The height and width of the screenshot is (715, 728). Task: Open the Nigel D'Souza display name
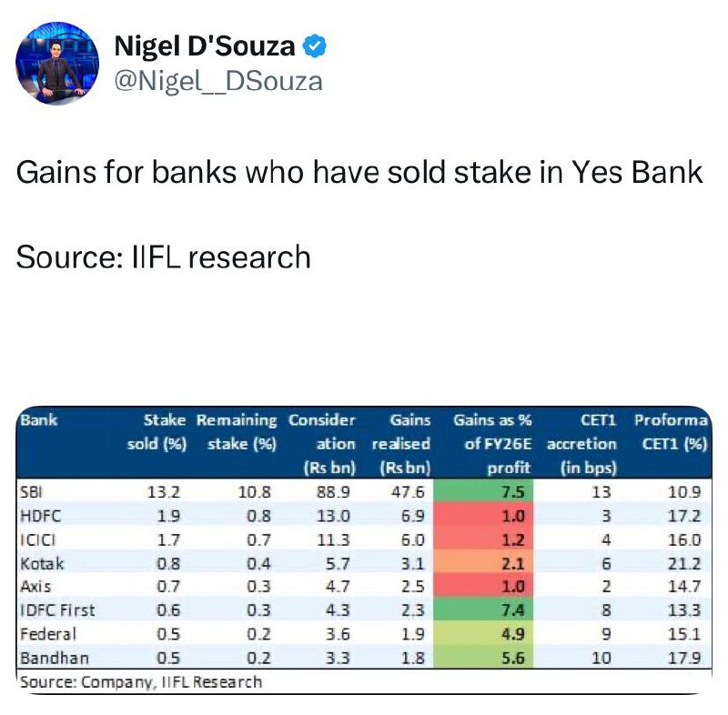tap(204, 45)
